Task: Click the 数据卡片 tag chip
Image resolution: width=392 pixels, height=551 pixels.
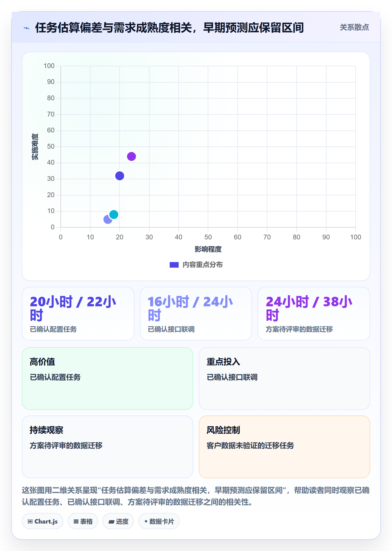Action: [159, 521]
